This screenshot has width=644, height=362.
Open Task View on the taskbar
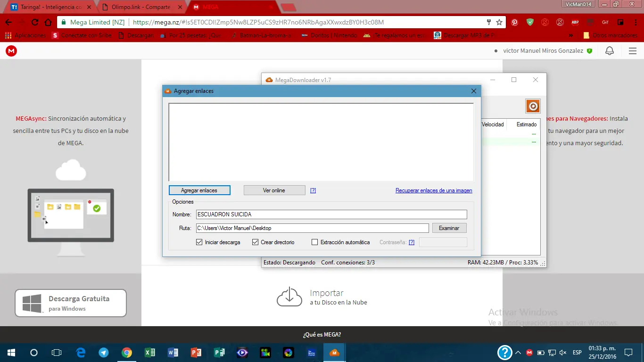(57, 352)
